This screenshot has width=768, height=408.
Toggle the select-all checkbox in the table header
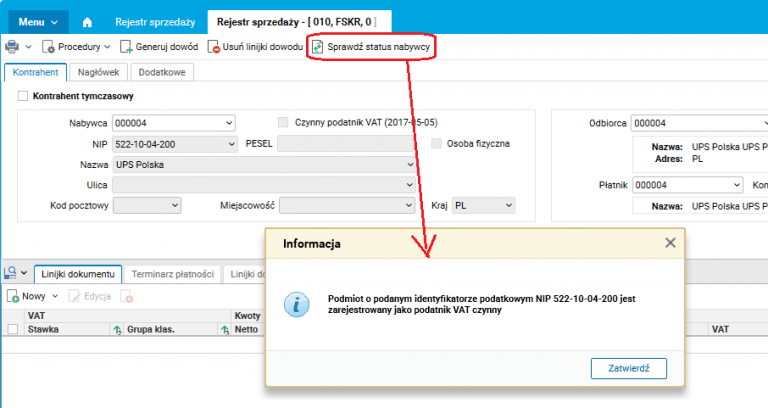pos(13,329)
